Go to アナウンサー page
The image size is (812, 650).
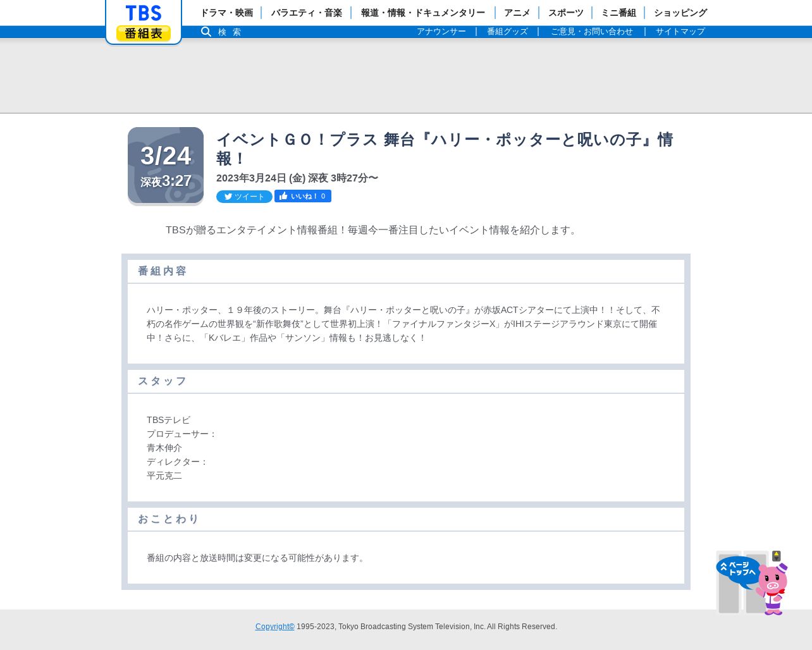441,32
